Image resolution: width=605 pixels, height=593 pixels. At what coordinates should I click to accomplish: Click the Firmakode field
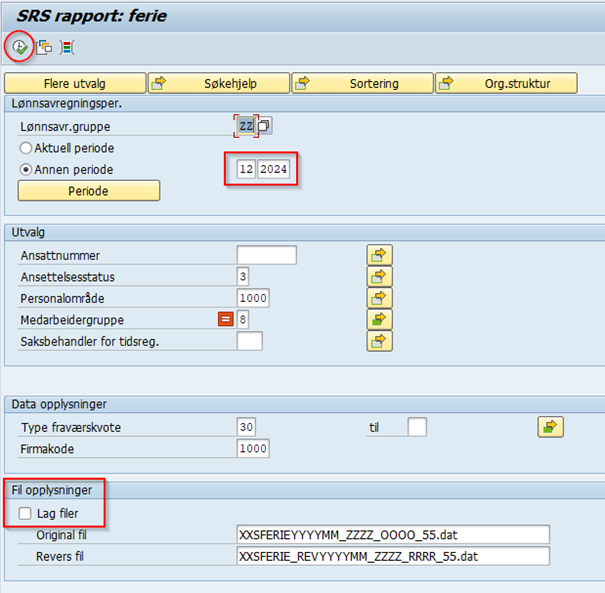tap(253, 448)
